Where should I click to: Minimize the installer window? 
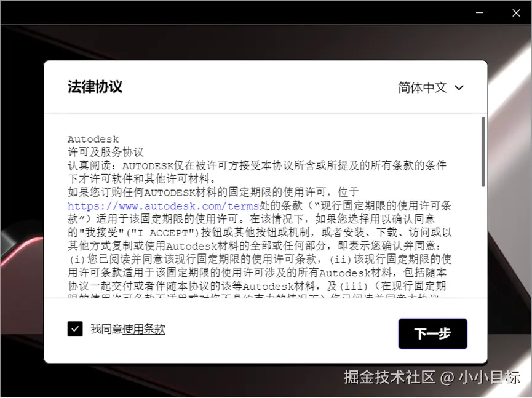(x=479, y=12)
